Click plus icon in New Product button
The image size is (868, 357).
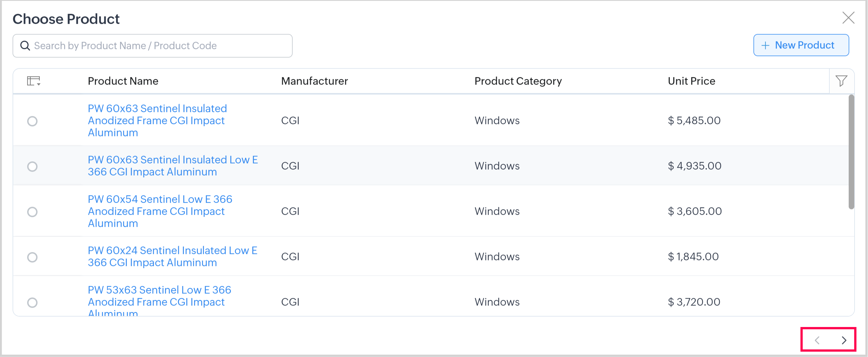(765, 46)
